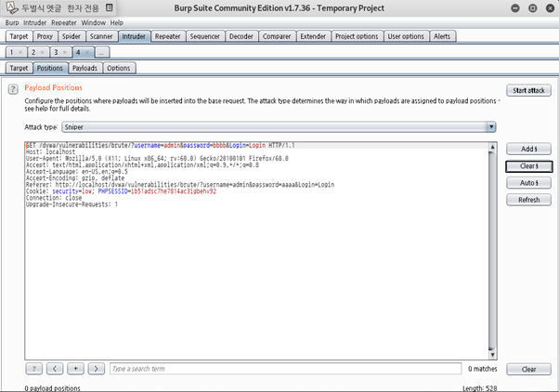The image size is (559, 392).
Task: Focus the Type a search term field
Action: 286,369
